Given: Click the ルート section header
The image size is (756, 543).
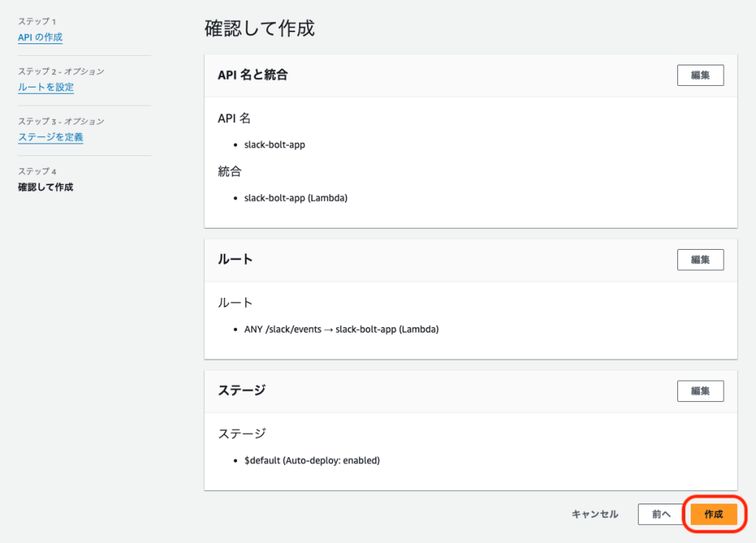Looking at the screenshot, I should (x=232, y=259).
